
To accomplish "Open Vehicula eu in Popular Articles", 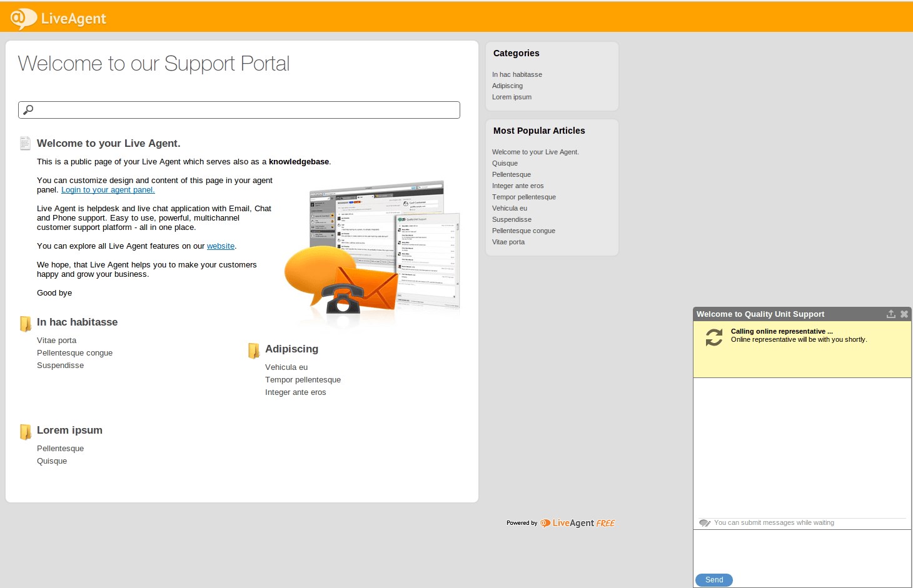I will pos(510,208).
